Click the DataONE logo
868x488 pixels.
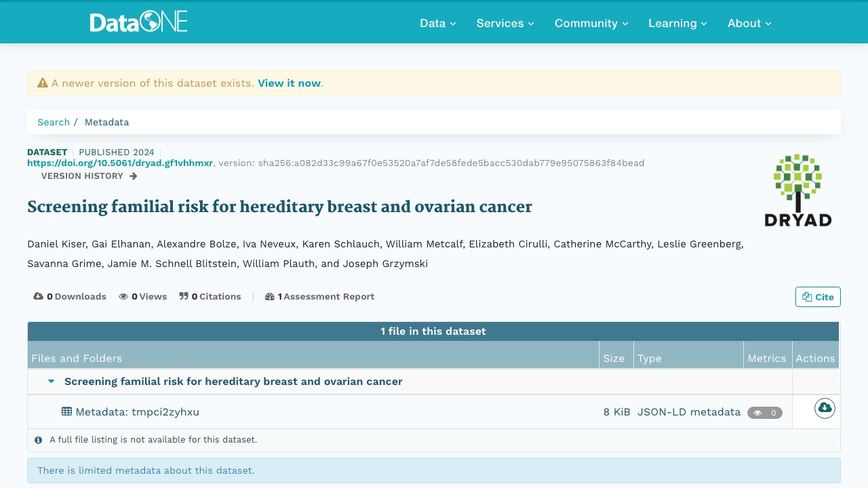[138, 22]
